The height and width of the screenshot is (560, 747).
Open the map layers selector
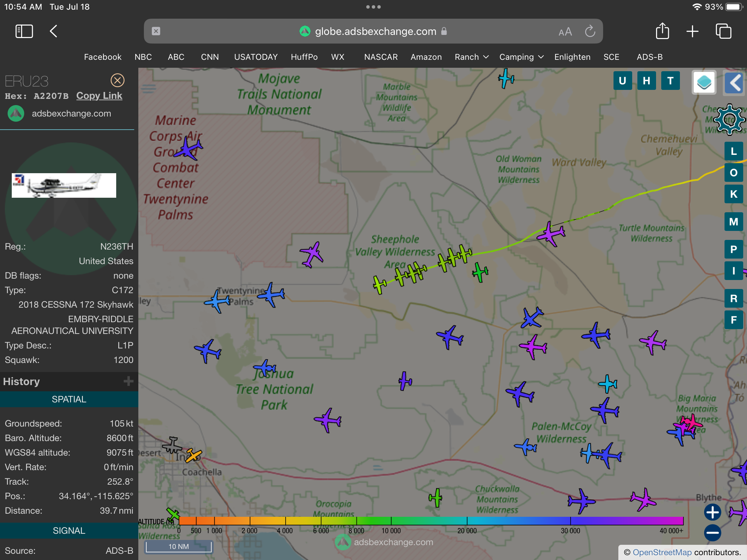[704, 82]
